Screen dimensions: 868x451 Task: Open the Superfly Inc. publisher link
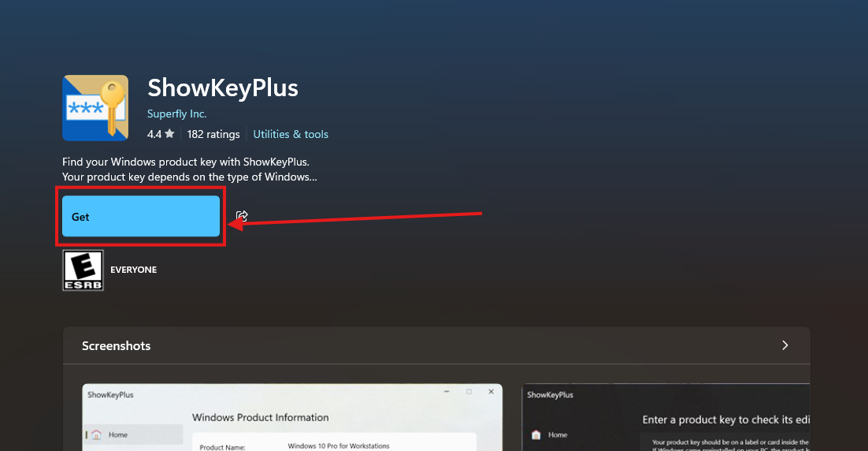tap(176, 114)
